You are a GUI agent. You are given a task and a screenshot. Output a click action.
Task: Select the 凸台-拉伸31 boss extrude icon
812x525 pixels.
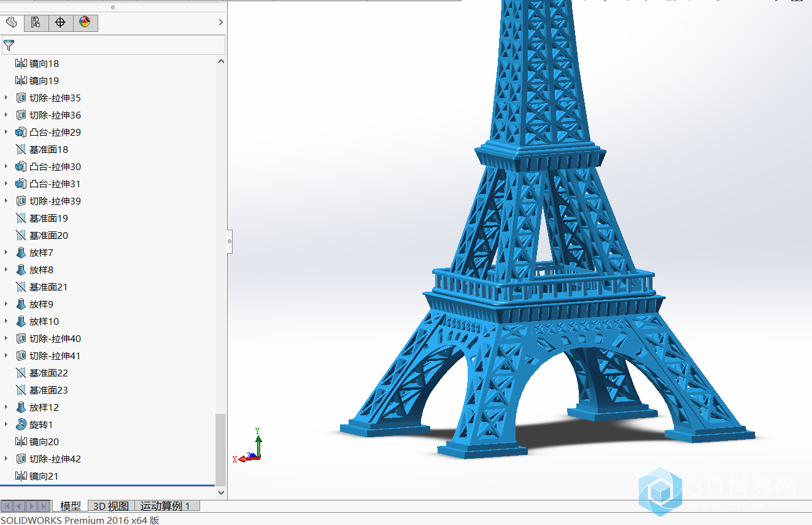pos(21,184)
